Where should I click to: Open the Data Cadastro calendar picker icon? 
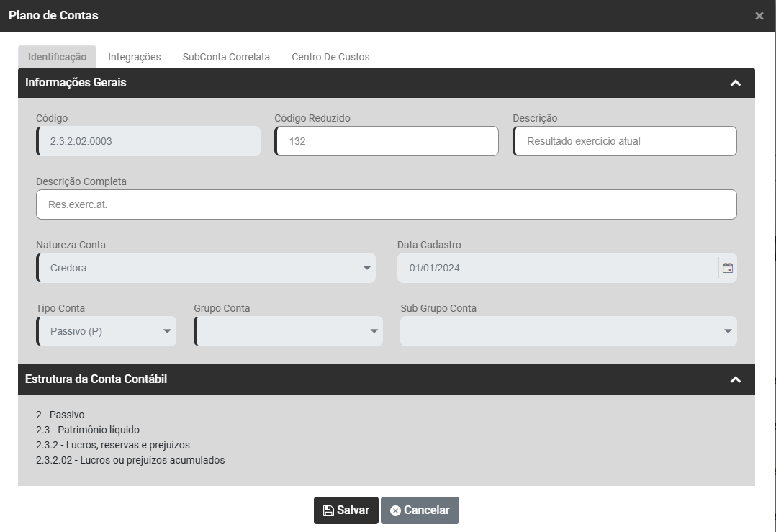[728, 268]
